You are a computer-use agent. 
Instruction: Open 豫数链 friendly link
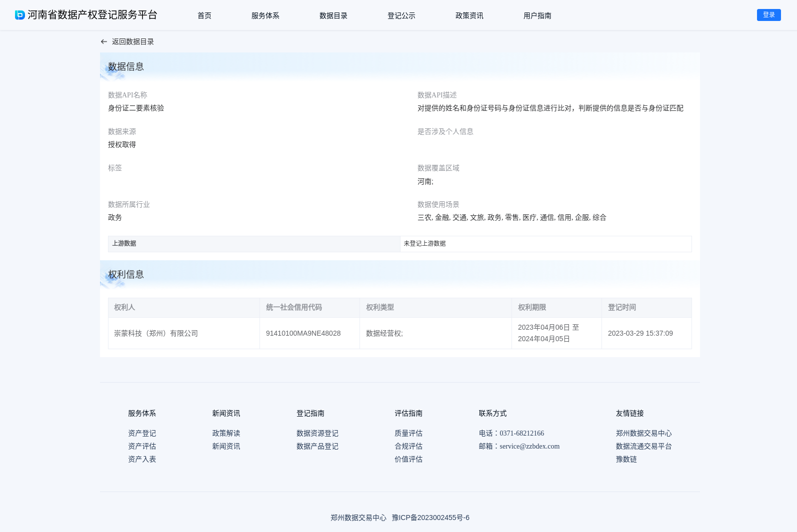coord(626,459)
